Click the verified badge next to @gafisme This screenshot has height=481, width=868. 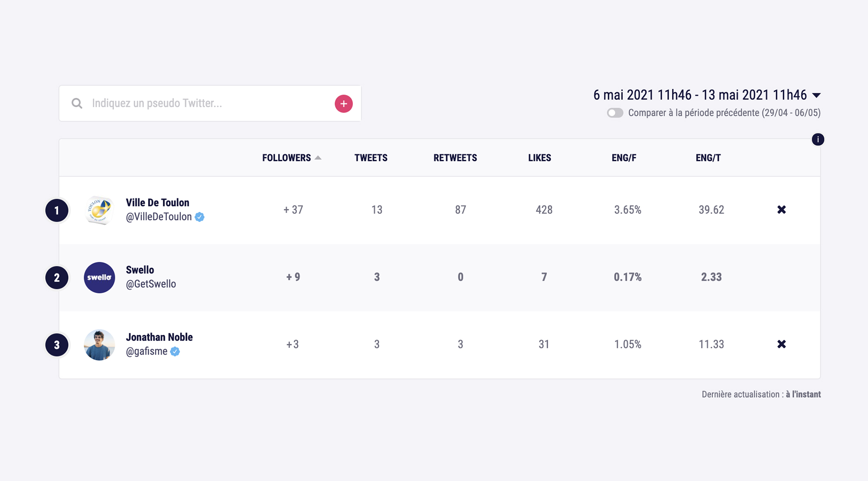pyautogui.click(x=175, y=352)
